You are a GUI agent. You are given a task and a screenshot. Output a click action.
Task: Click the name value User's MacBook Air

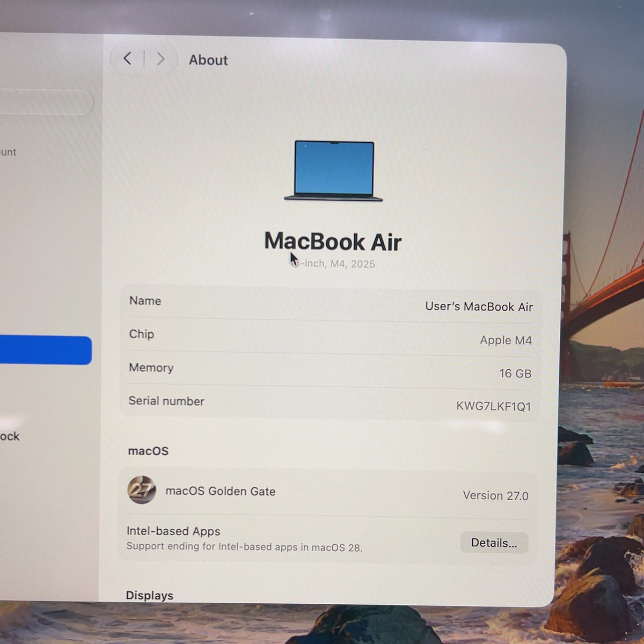[479, 306]
